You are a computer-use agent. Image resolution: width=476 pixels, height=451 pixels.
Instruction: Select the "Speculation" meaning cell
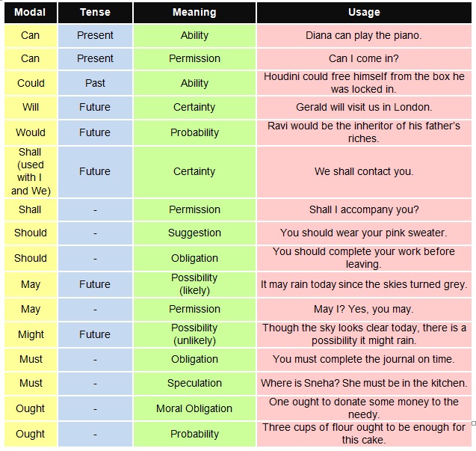pos(194,383)
